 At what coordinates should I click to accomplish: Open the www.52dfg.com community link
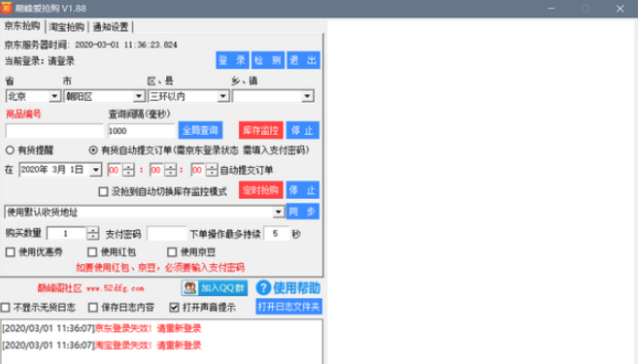(x=116, y=288)
